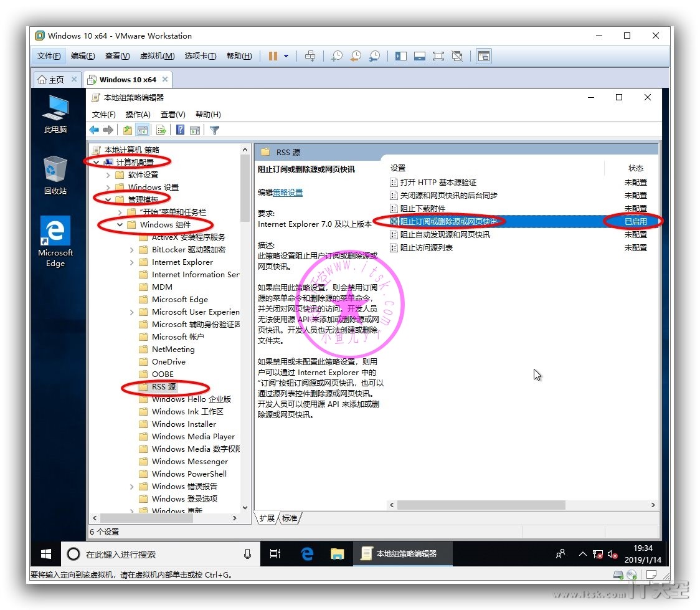
Task: Click the 状态 column header
Action: point(635,168)
